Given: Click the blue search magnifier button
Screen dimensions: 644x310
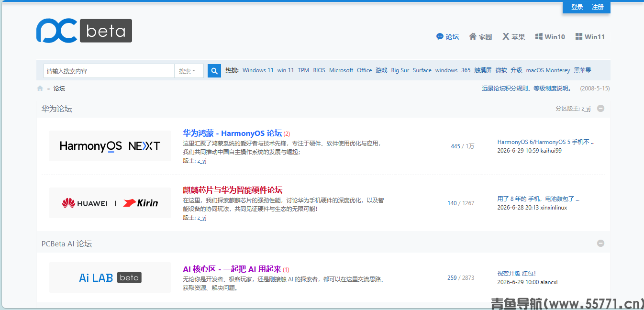Looking at the screenshot, I should (214, 71).
